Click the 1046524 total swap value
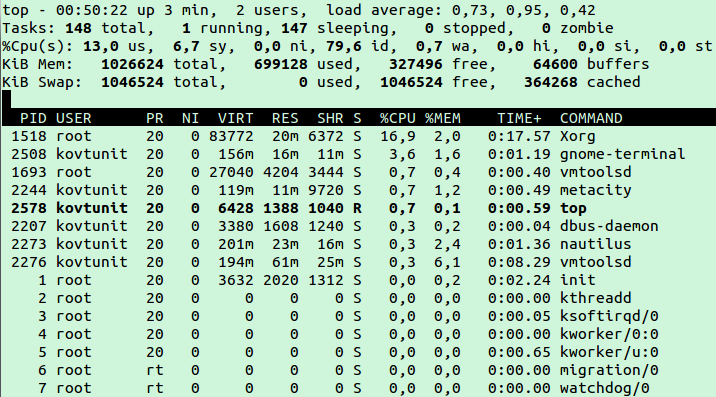716x397 pixels. (x=132, y=82)
